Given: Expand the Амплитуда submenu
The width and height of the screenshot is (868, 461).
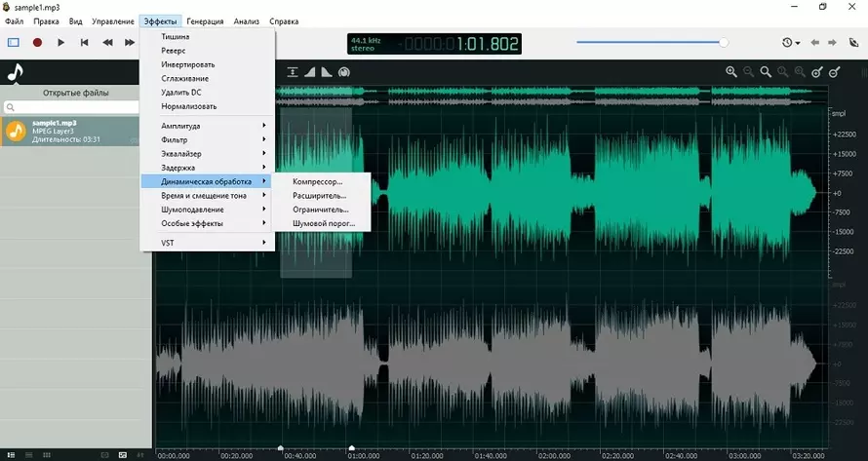Looking at the screenshot, I should coord(208,126).
